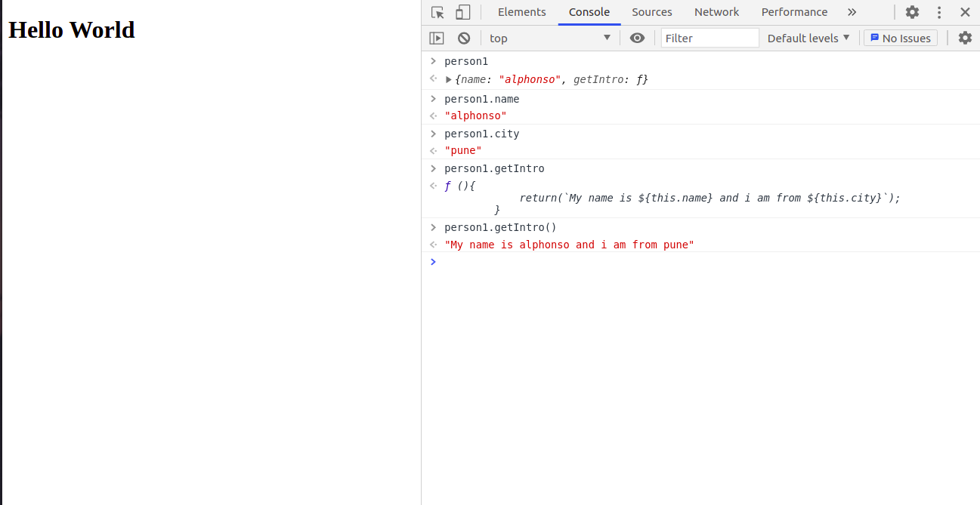Activate the inspect element picker icon
Viewport: 980px width, 505px height.
(437, 12)
